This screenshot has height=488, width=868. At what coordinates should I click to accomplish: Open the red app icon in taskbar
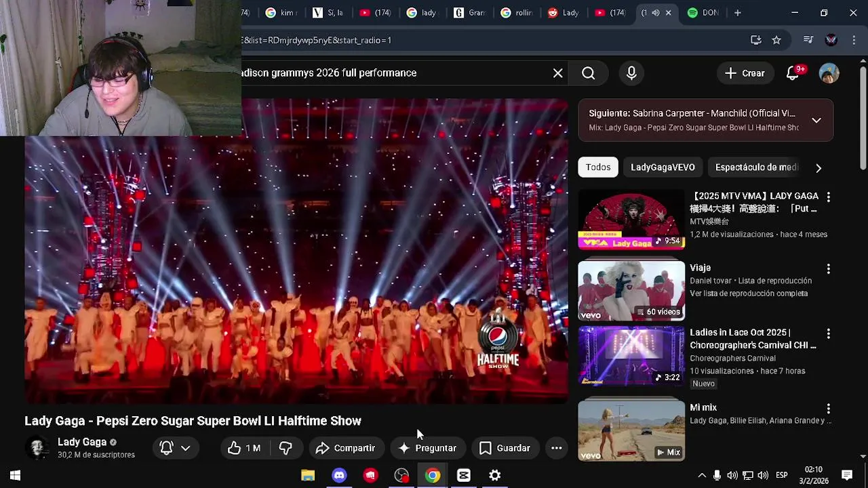click(x=370, y=475)
